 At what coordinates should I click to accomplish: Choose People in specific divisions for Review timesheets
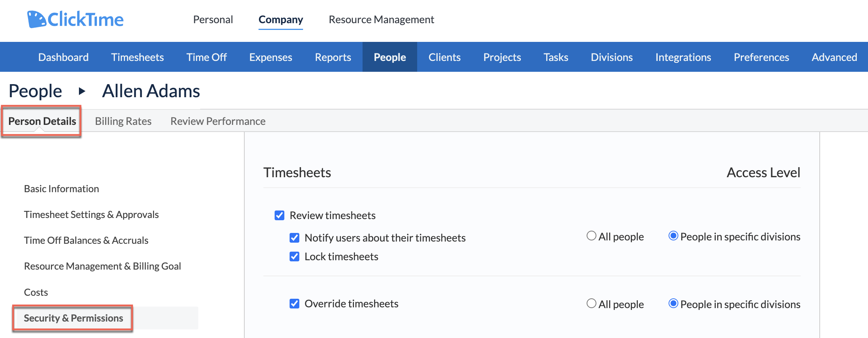(673, 236)
